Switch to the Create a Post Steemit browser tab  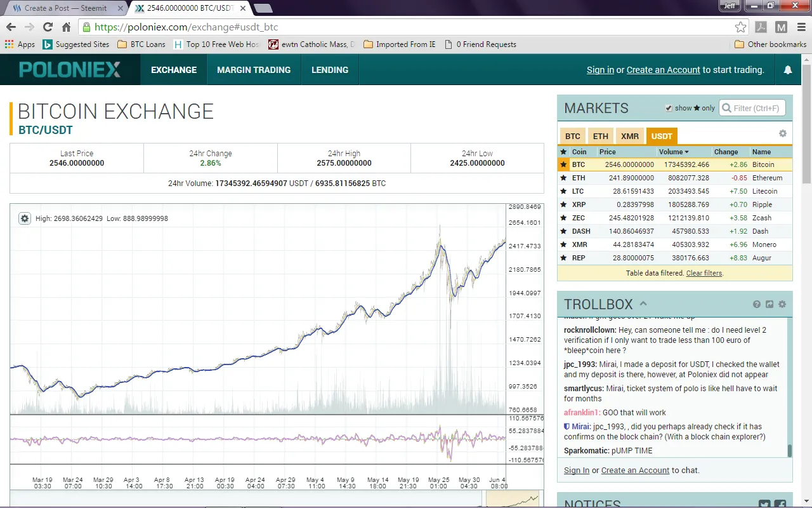tap(66, 8)
